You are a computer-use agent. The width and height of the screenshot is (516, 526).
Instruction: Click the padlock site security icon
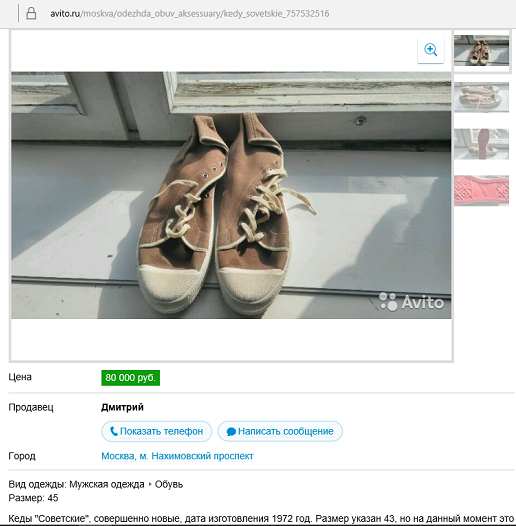pyautogui.click(x=31, y=14)
